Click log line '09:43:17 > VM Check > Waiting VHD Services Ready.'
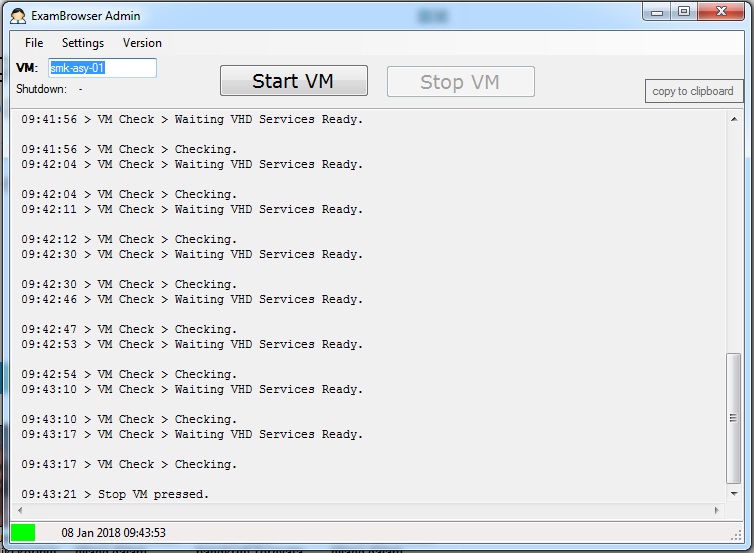 pyautogui.click(x=192, y=434)
